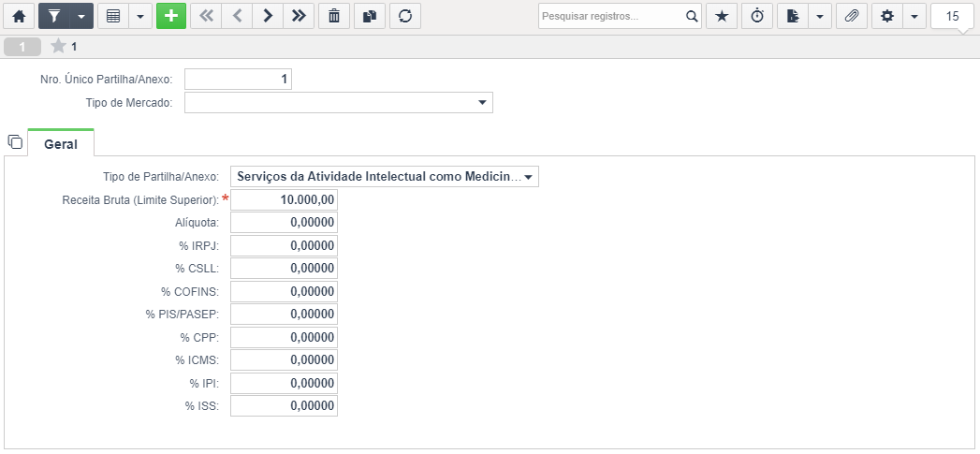
Task: Go to the home screen icon
Action: point(19,16)
